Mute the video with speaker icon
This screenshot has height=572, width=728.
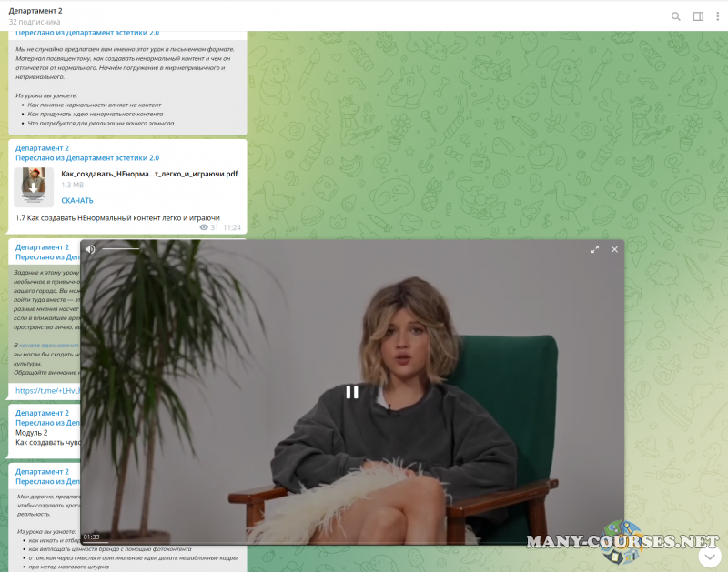click(x=90, y=249)
